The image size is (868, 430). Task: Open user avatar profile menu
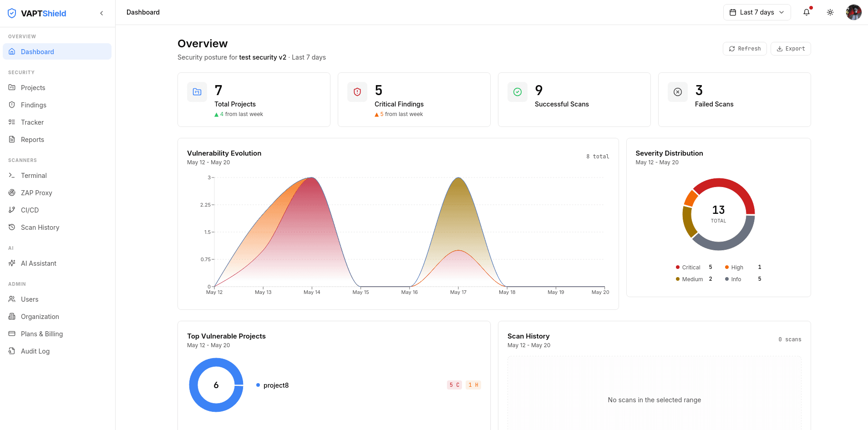pyautogui.click(x=853, y=12)
